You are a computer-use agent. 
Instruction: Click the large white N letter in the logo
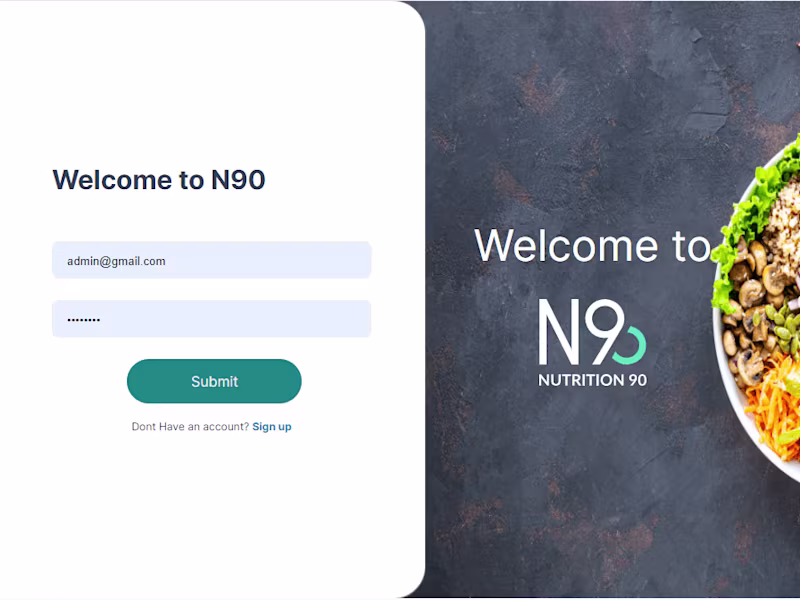point(559,332)
